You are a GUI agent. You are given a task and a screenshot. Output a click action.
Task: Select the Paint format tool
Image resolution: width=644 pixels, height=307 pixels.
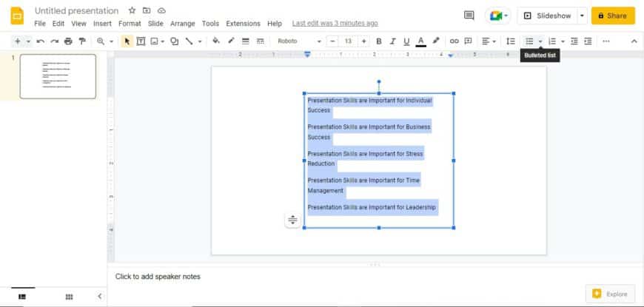[82, 41]
